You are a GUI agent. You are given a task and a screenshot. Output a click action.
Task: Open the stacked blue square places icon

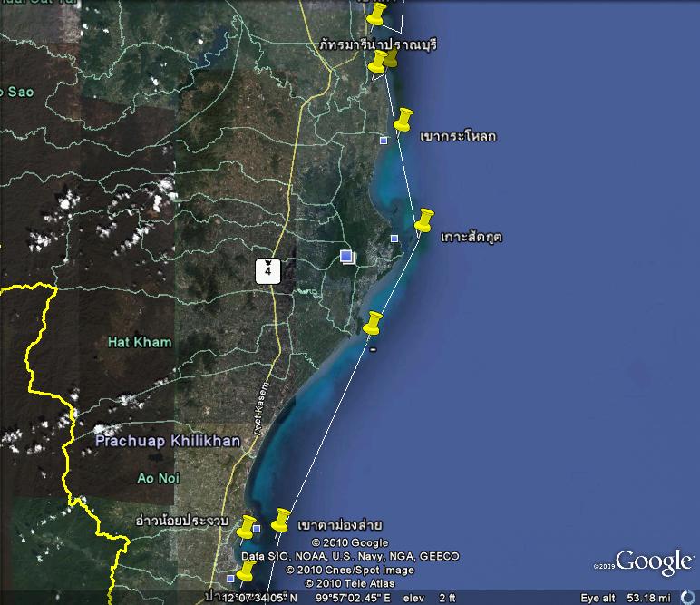click(x=346, y=257)
